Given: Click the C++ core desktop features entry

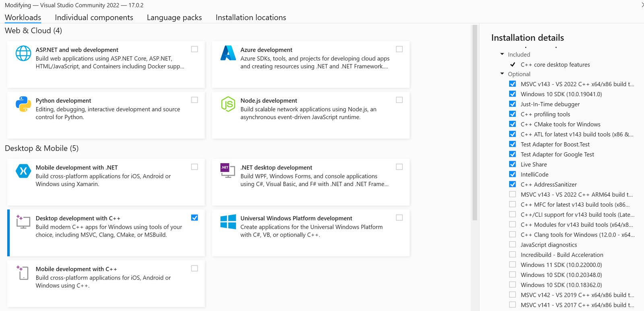Looking at the screenshot, I should 555,64.
